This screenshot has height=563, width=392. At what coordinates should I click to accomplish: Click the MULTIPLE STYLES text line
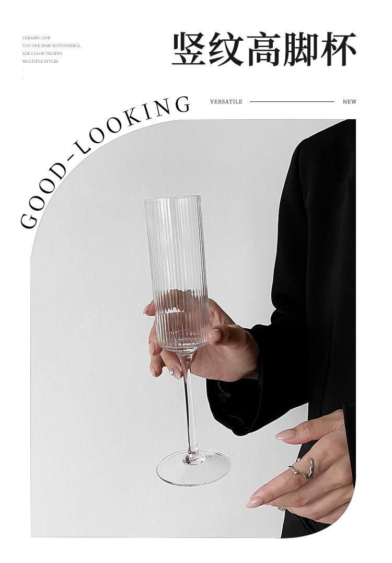click(x=40, y=61)
